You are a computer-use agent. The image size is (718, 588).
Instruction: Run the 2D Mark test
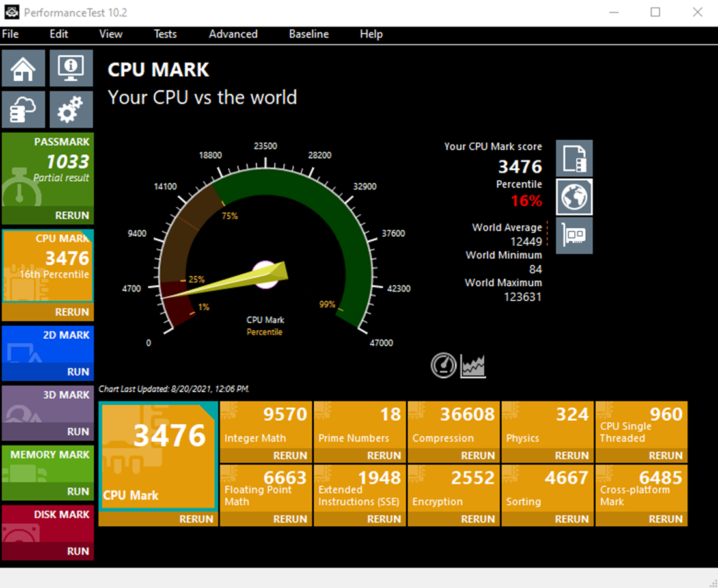tap(48, 371)
